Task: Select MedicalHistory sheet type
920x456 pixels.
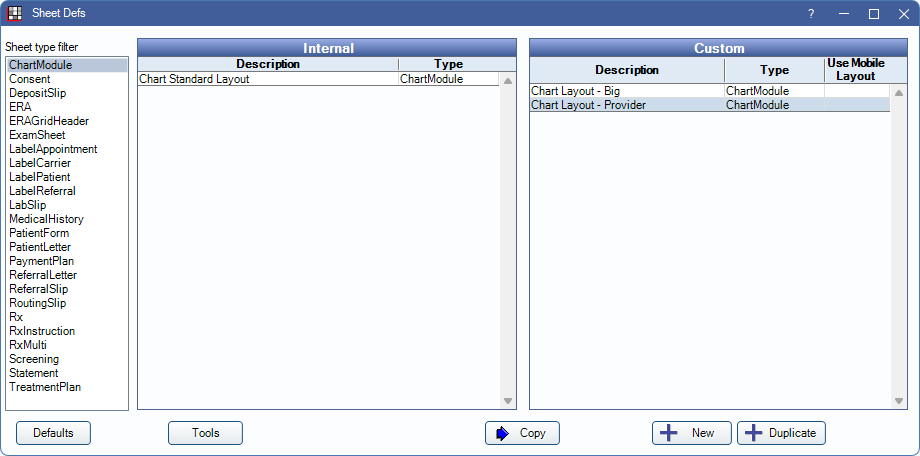Action: [46, 219]
